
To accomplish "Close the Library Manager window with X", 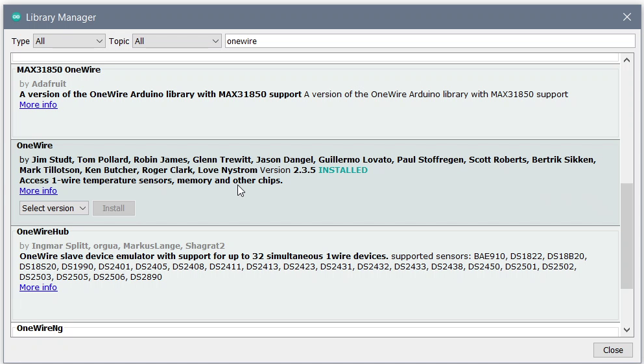I will pyautogui.click(x=626, y=17).
